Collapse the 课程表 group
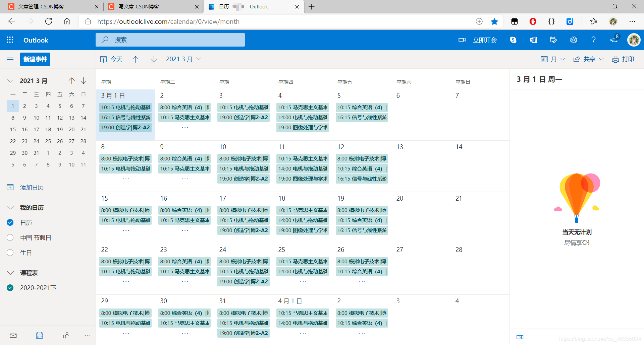This screenshot has width=644, height=345. (x=10, y=273)
